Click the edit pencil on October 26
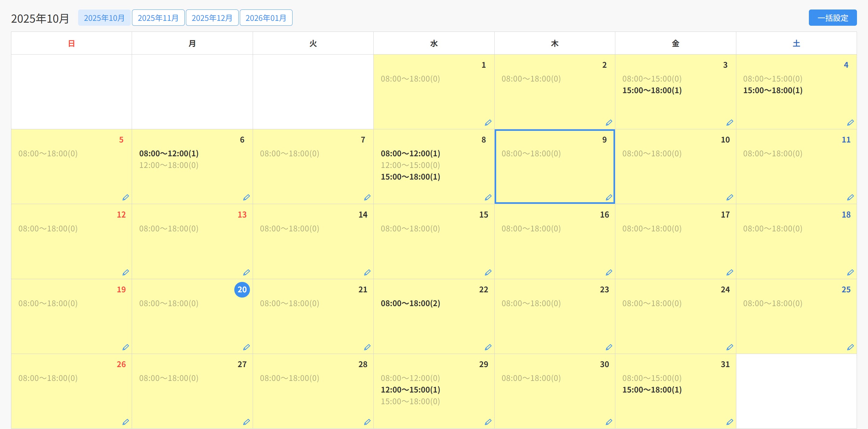Screen dimensions: 868x429 (126, 422)
